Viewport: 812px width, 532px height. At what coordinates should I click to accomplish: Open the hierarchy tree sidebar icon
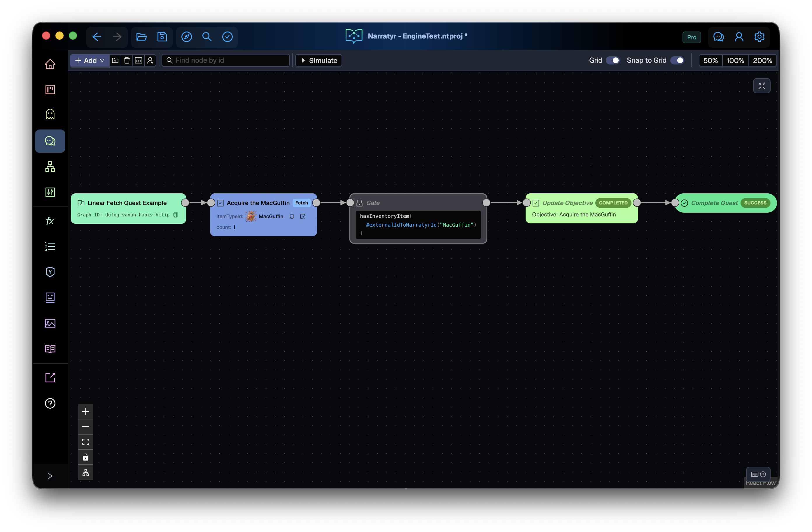[50, 167]
